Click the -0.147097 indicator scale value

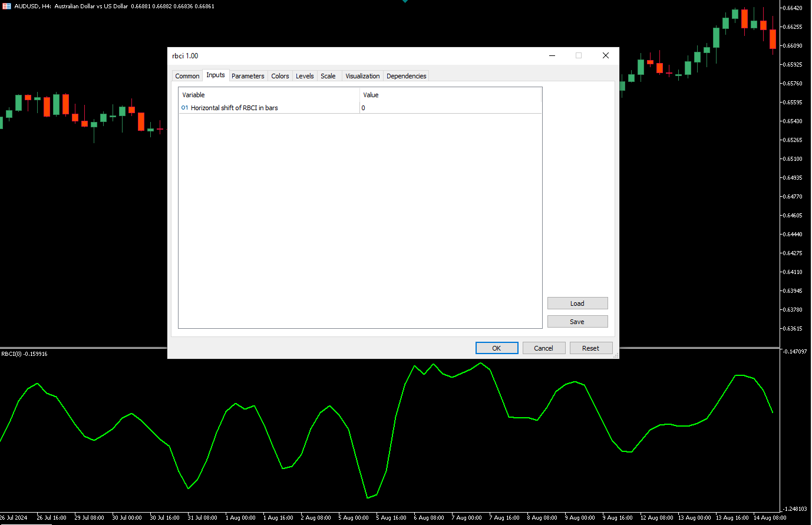(x=795, y=352)
